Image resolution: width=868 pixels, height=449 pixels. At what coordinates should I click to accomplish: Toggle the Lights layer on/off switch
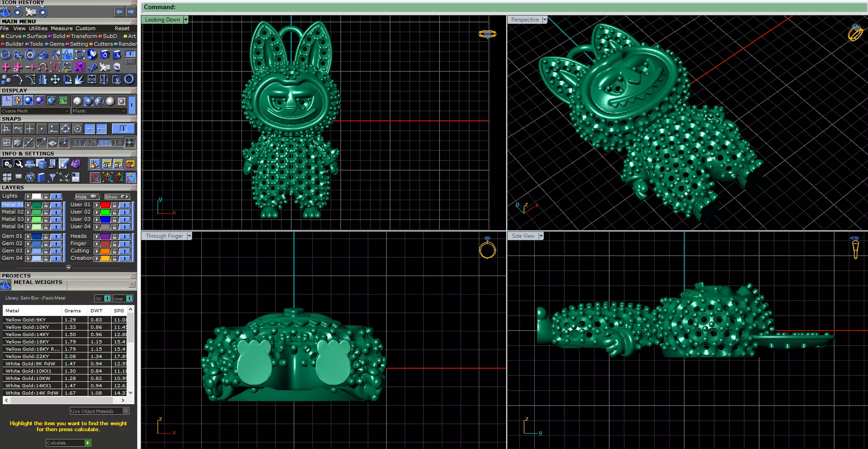point(56,196)
